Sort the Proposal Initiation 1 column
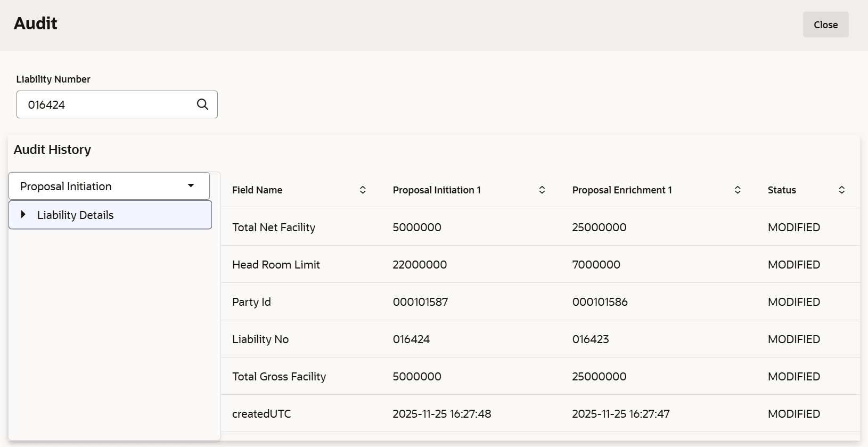 click(x=542, y=190)
